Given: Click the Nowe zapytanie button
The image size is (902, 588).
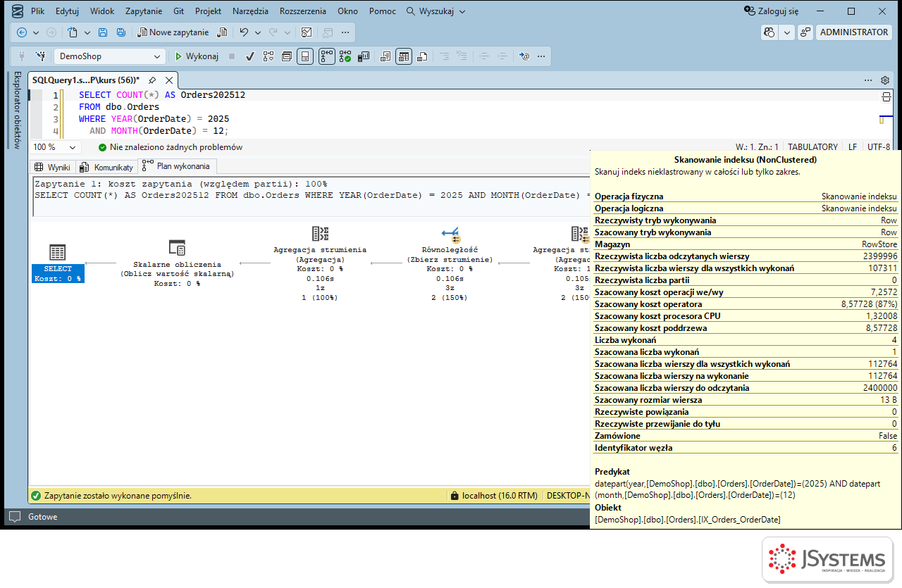Looking at the screenshot, I should click(173, 32).
